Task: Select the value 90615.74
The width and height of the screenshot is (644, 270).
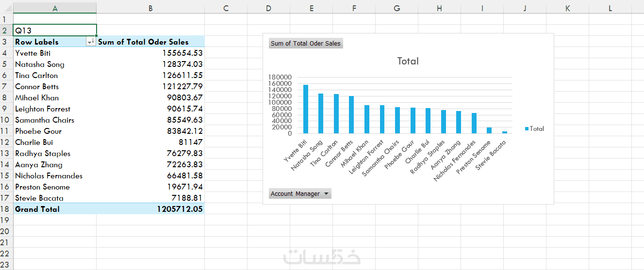Action: (150, 109)
